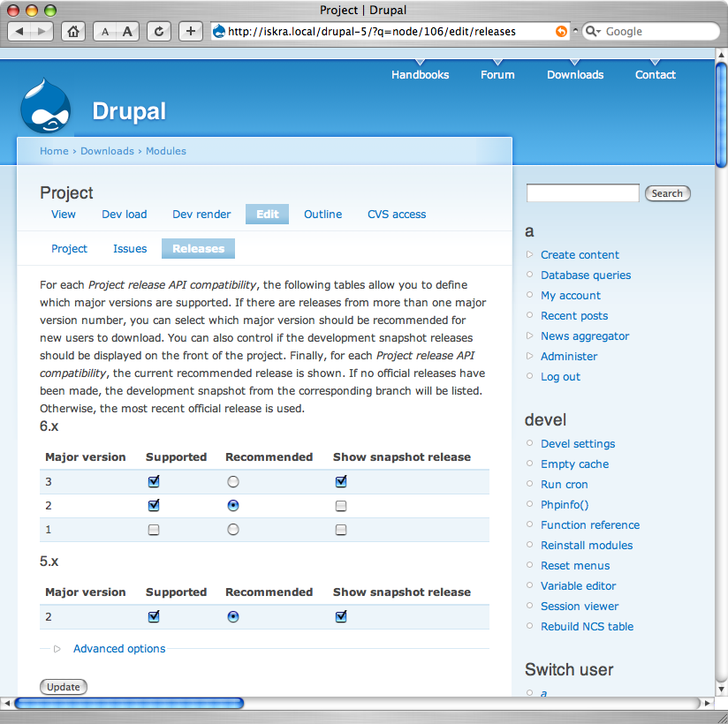The height and width of the screenshot is (724, 728).
Task: Enable snapshot release for 6.x version 1
Action: (341, 530)
